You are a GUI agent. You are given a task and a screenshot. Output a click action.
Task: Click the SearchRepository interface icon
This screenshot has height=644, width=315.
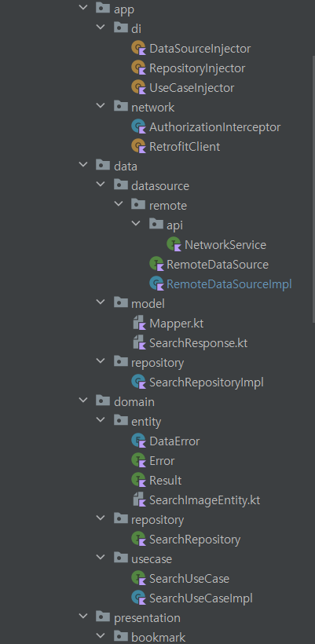(x=139, y=540)
